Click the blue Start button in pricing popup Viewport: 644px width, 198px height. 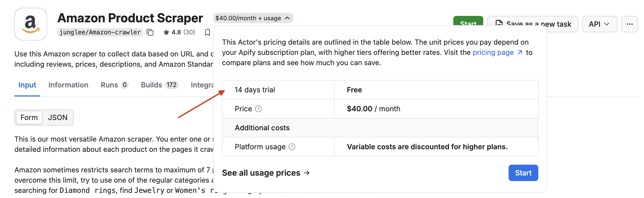(523, 173)
